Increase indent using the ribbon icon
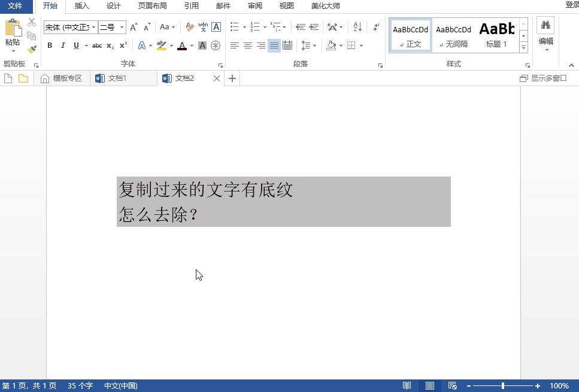 [314, 26]
